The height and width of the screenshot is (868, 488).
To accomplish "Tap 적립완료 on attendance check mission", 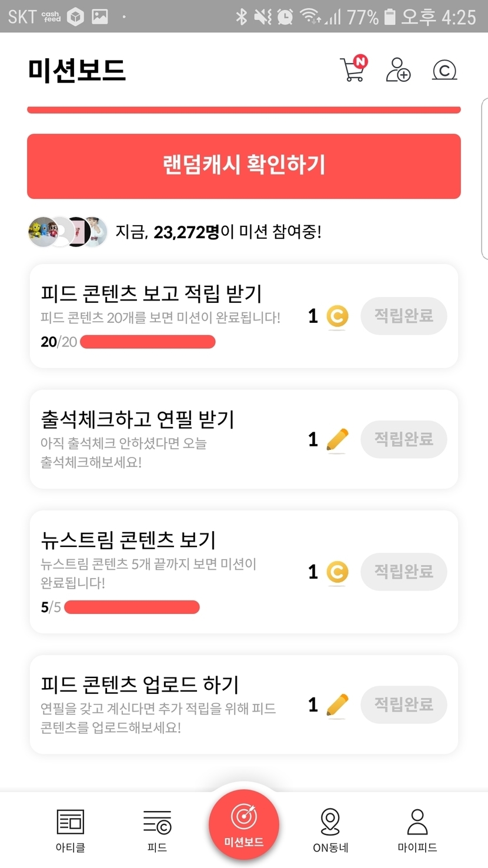I will 404,439.
